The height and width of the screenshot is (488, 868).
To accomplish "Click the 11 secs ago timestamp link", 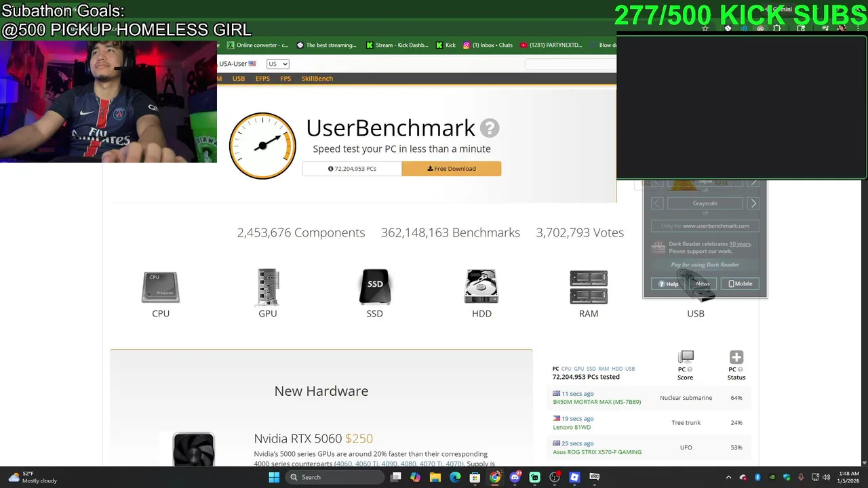I will (577, 394).
